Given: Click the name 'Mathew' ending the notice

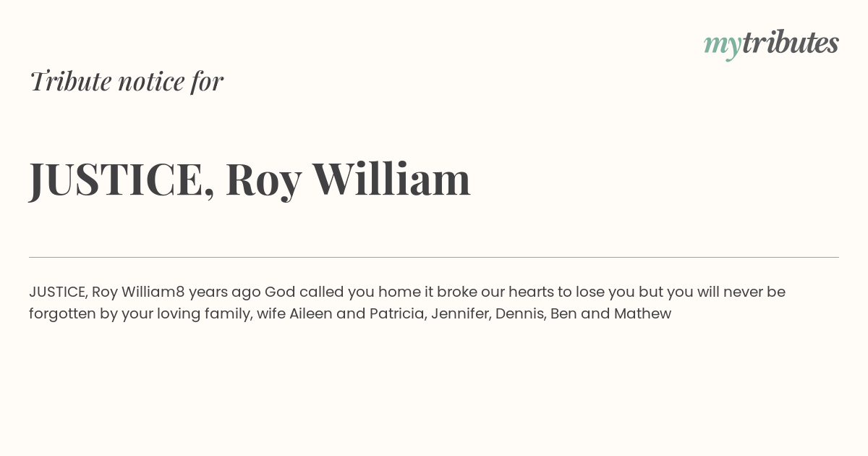Looking at the screenshot, I should [x=642, y=313].
